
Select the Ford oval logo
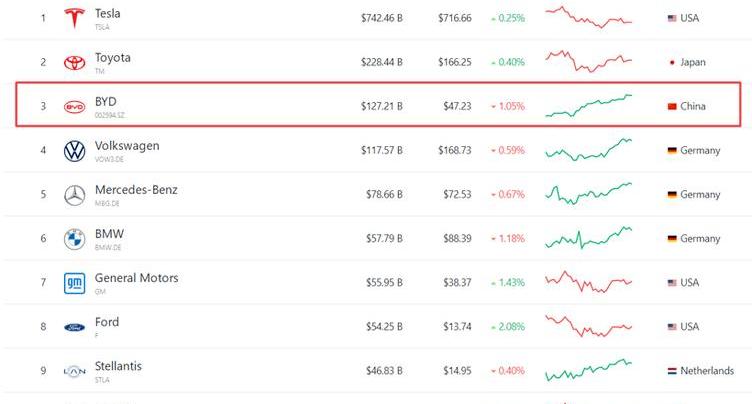click(74, 327)
